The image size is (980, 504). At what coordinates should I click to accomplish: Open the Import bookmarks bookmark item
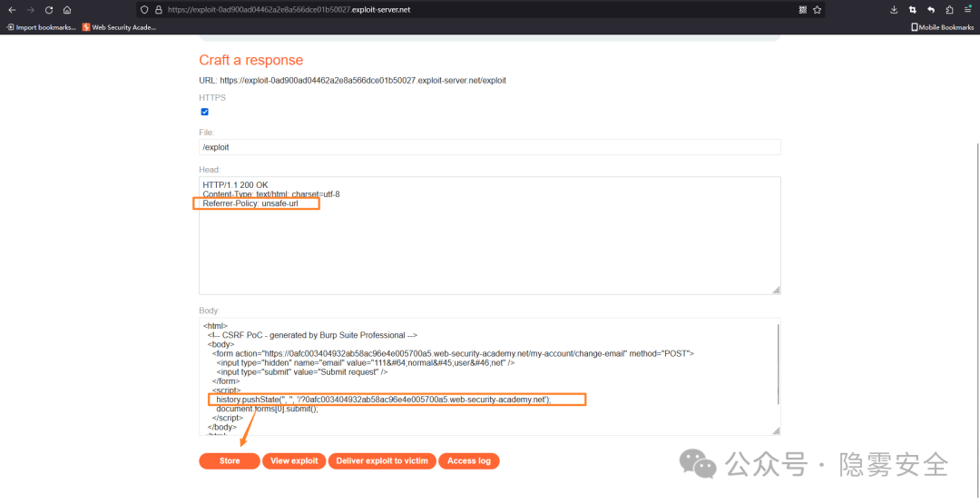pyautogui.click(x=41, y=27)
